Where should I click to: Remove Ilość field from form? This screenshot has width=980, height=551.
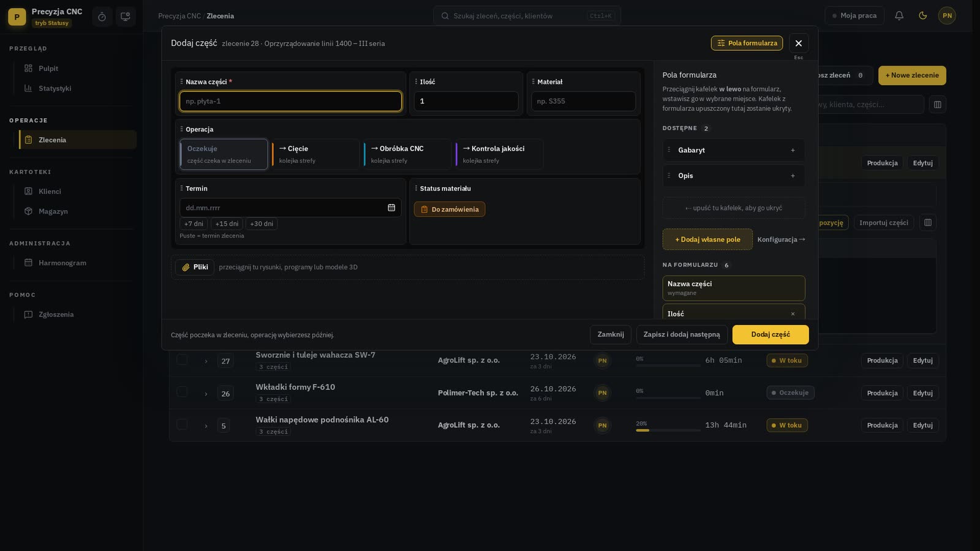[793, 314]
